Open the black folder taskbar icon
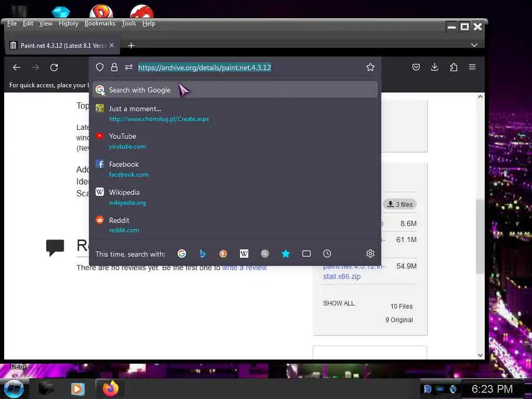Image resolution: width=532 pixels, height=399 pixels. (x=46, y=389)
